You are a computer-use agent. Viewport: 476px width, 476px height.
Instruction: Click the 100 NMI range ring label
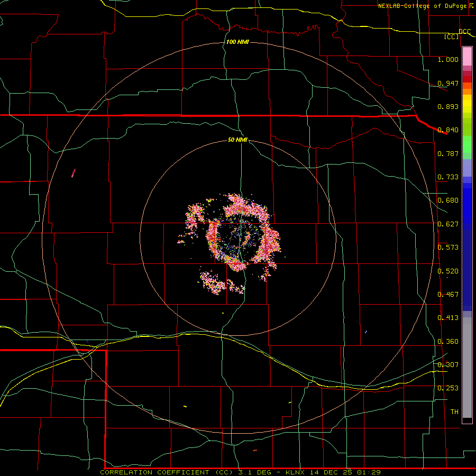(x=237, y=42)
